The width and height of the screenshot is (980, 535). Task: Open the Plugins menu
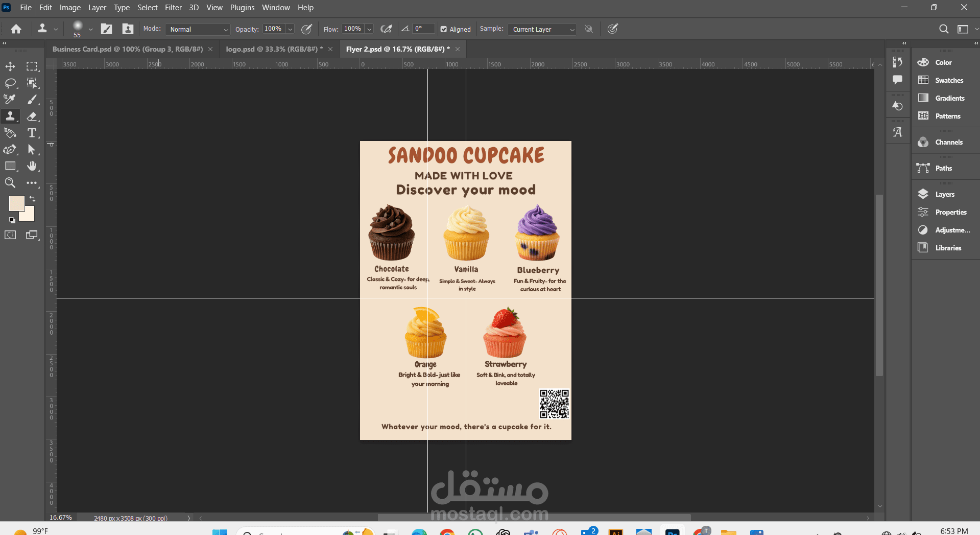242,8
